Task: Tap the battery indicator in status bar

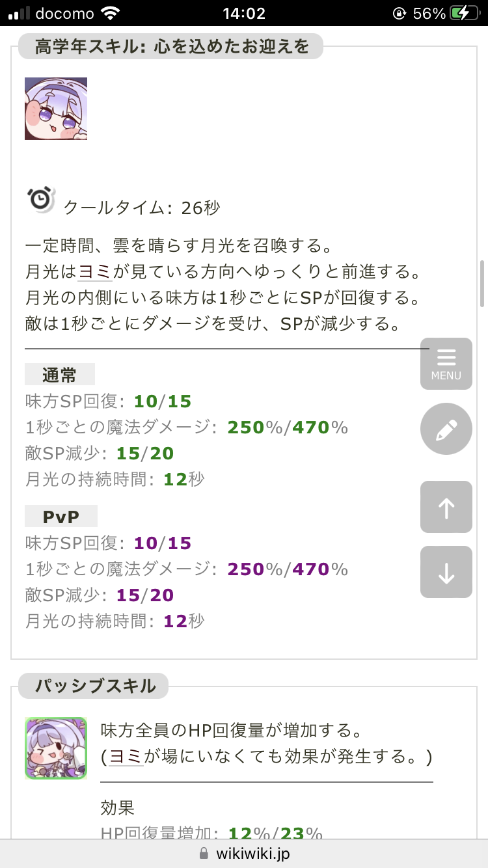Action: pyautogui.click(x=467, y=13)
